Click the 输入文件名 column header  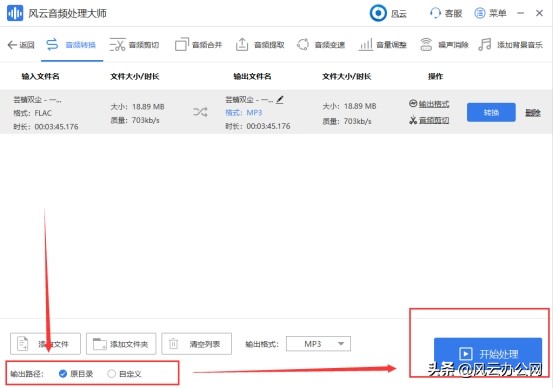(40, 76)
